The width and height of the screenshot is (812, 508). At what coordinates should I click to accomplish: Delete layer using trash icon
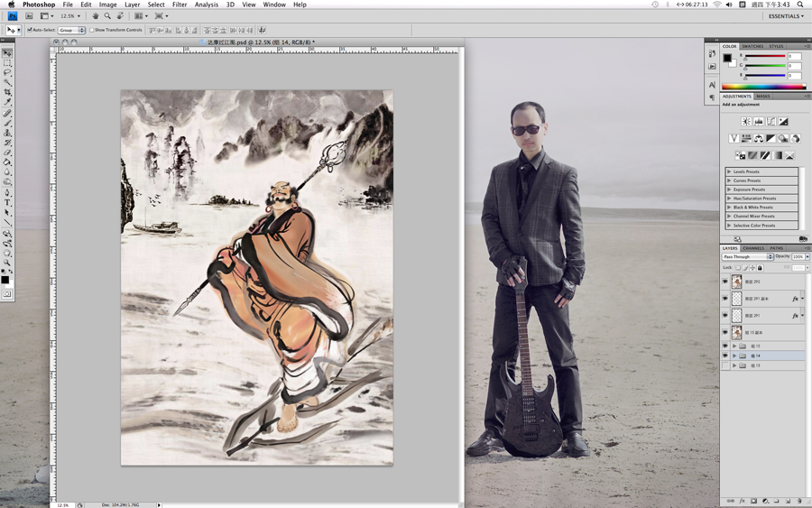pos(799,501)
